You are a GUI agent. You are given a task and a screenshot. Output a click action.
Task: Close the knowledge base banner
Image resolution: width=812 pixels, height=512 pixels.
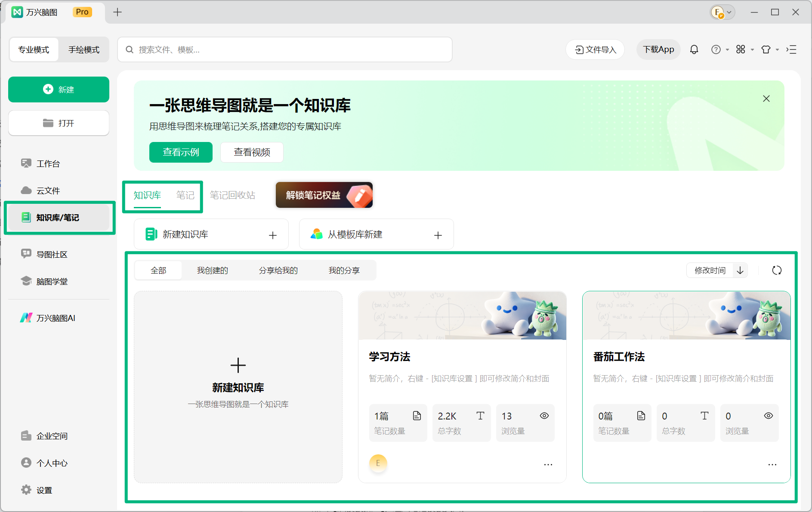pyautogui.click(x=766, y=99)
